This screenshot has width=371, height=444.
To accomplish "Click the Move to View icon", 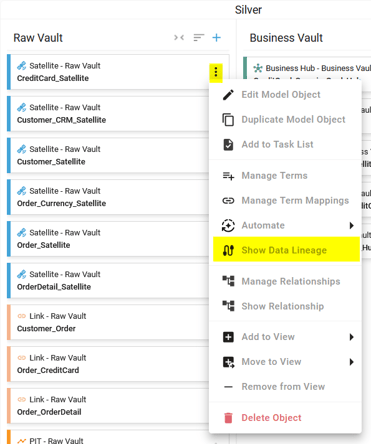I will [x=228, y=362].
